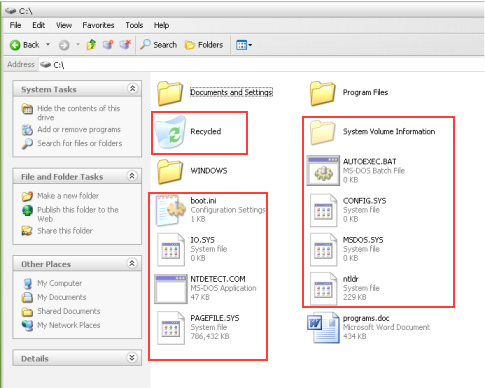
Task: Click the Details header title
Action: (x=35, y=359)
